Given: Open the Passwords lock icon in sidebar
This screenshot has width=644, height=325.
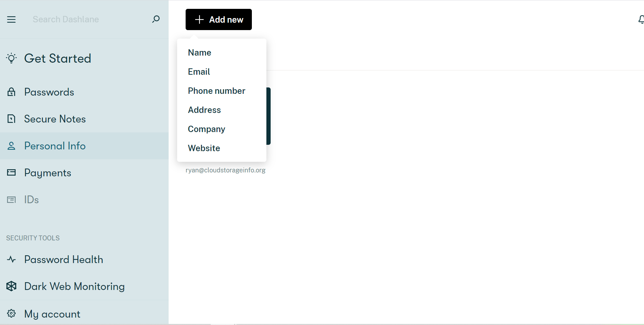Looking at the screenshot, I should (11, 92).
